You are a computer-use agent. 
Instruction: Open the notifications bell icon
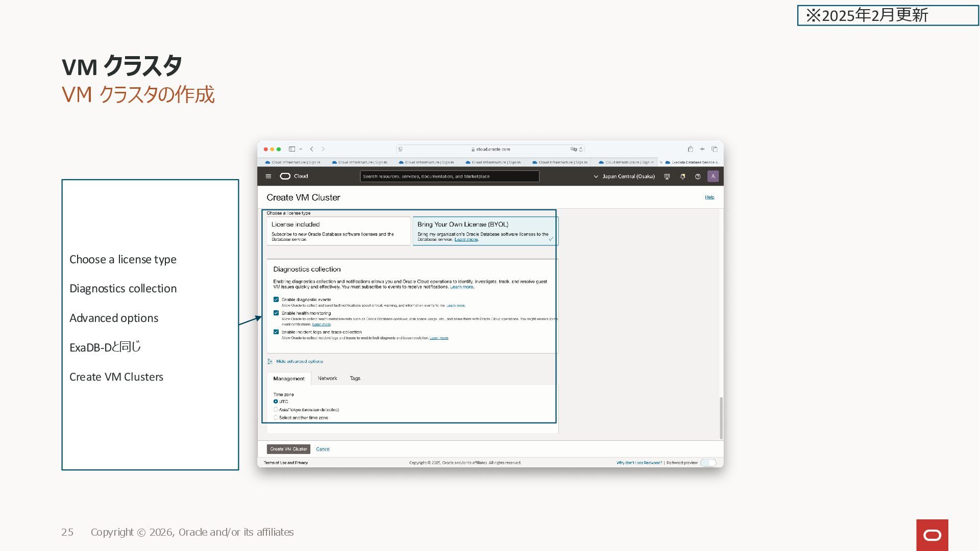(x=682, y=177)
